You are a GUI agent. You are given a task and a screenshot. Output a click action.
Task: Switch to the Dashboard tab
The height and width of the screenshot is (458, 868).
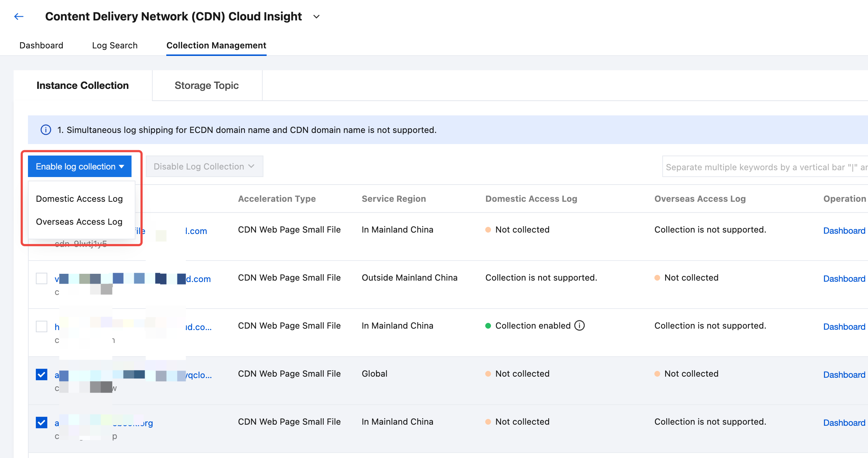(41, 46)
